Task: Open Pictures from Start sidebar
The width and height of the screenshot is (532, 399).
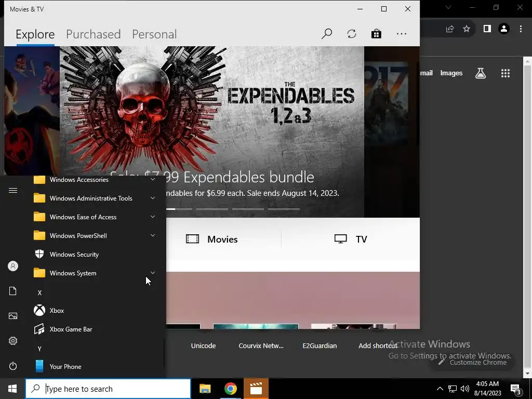Action: 13,316
